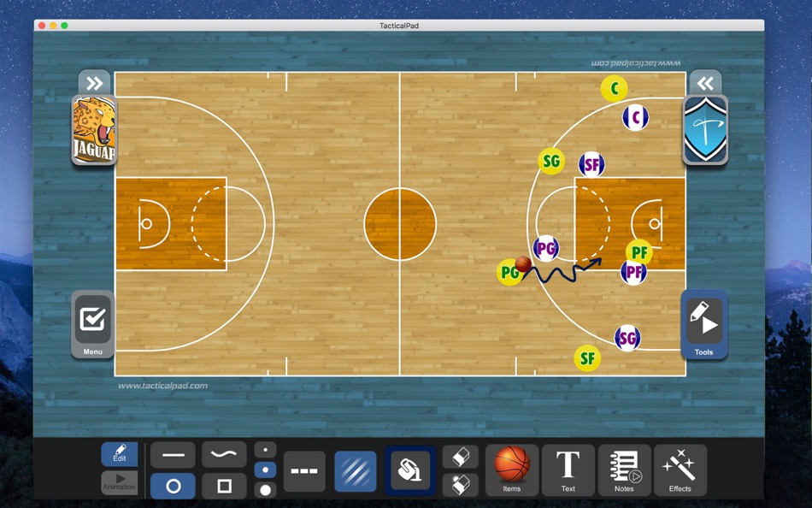
Task: Switch to Animation mode
Action: click(119, 485)
